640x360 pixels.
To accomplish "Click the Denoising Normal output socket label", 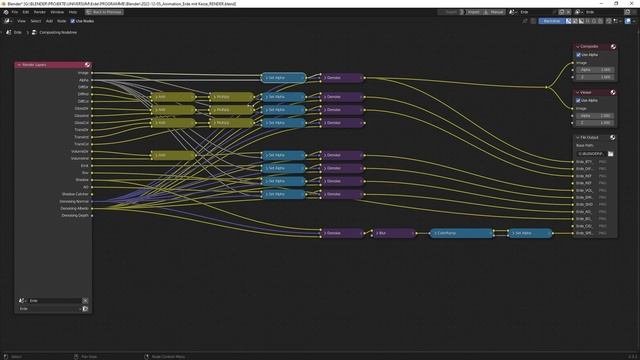I will pyautogui.click(x=74, y=201).
